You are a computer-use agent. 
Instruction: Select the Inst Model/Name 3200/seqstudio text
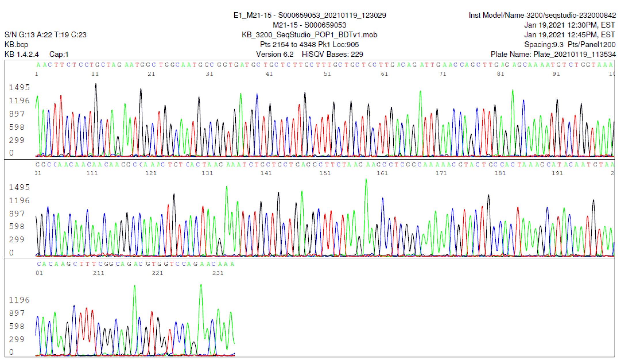(542, 15)
